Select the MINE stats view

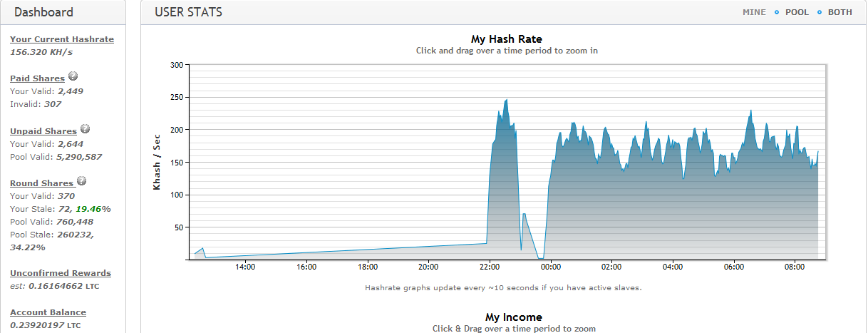[x=754, y=12]
